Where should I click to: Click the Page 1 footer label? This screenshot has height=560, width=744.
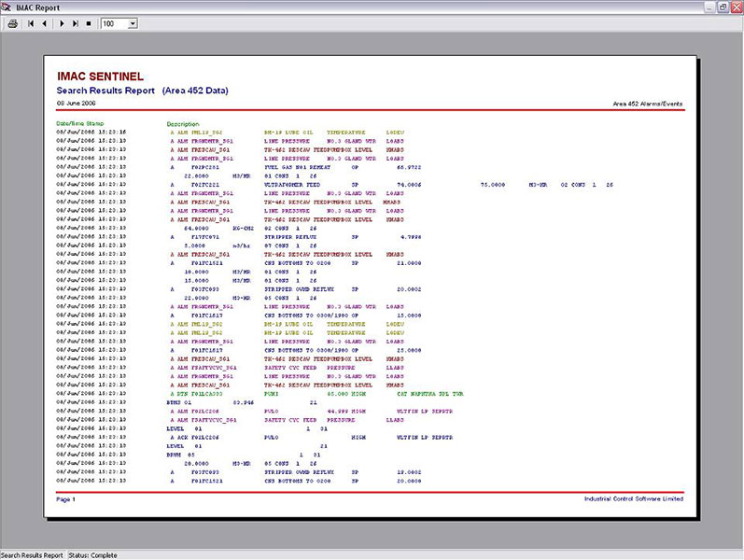click(65, 499)
